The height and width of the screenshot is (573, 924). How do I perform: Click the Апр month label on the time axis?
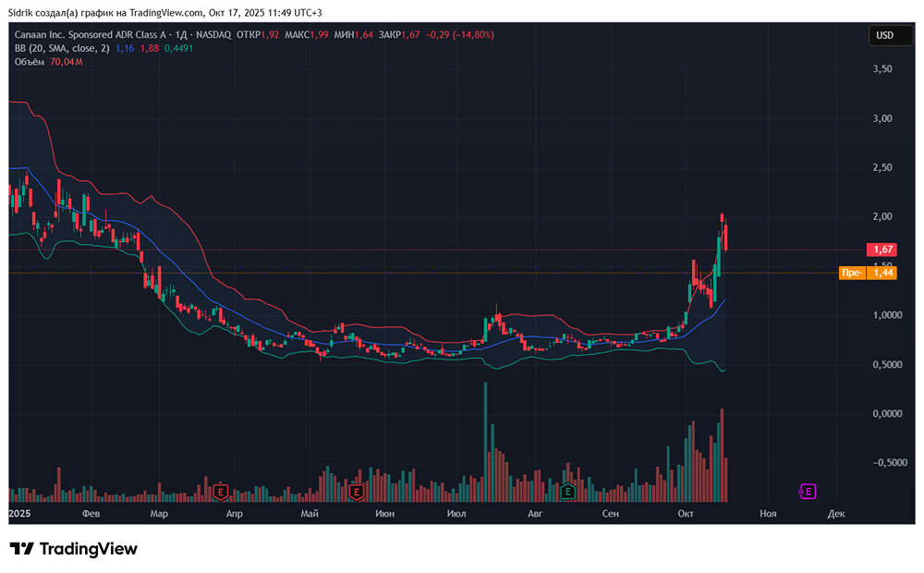(235, 514)
